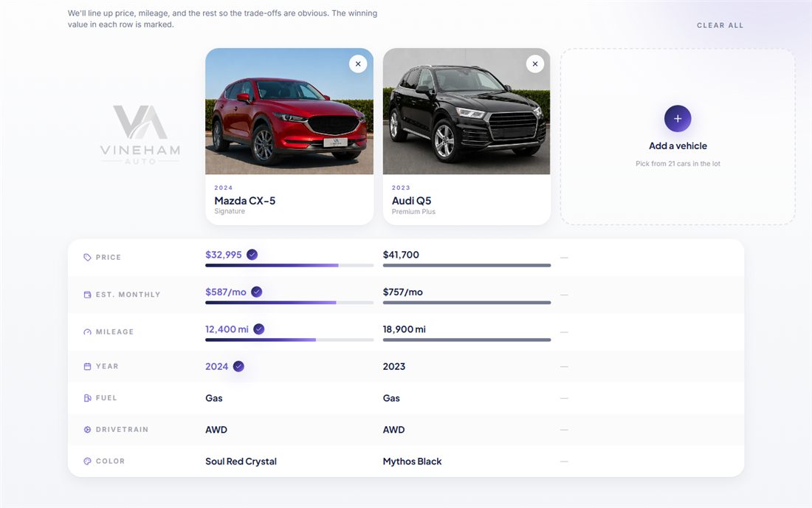Click the palette icon beside Color

[x=88, y=461]
